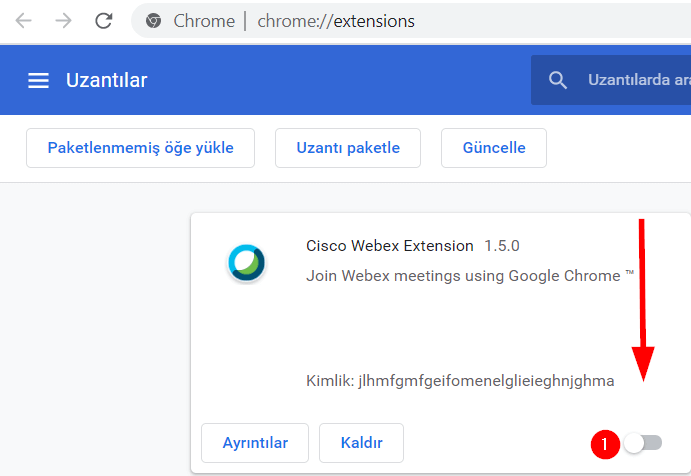The height and width of the screenshot is (476, 691).
Task: Enable the Cisco Webex Extension toggle
Action: click(643, 443)
